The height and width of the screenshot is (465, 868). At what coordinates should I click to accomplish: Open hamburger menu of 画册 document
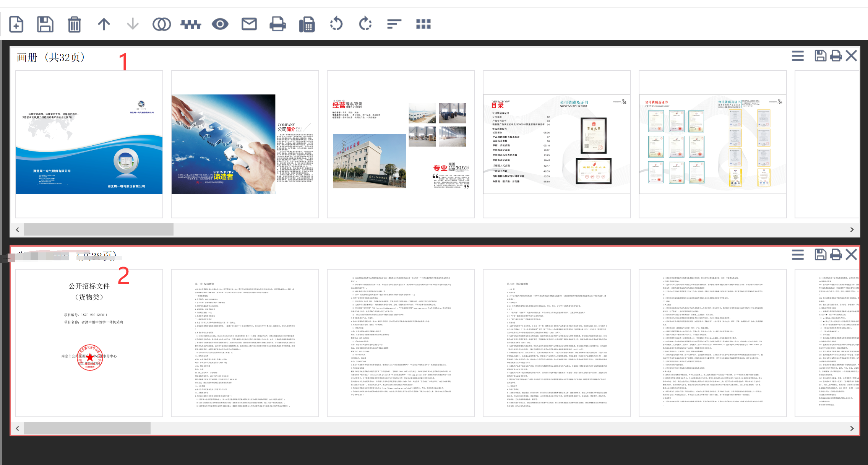click(798, 56)
